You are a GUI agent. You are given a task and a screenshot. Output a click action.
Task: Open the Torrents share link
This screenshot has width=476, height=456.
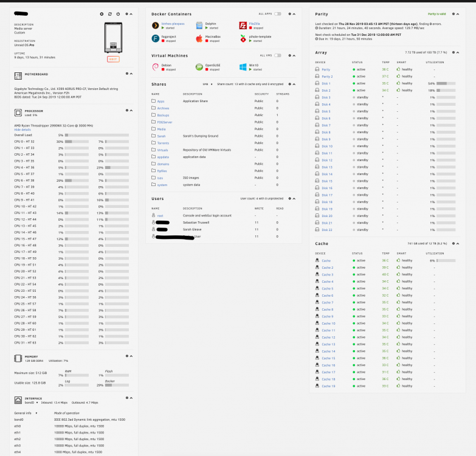coord(163,143)
